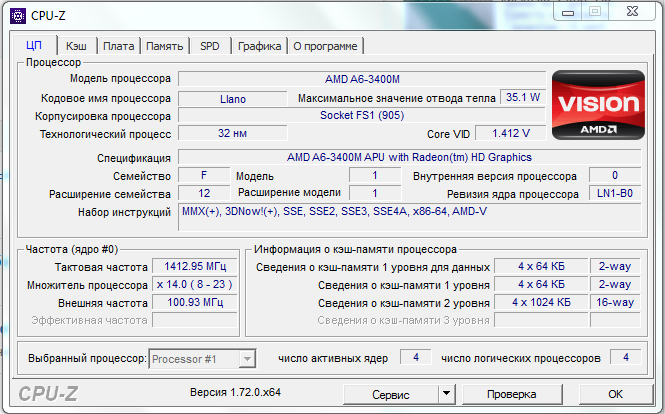Expand the Сервис button dropdown arrow
The width and height of the screenshot is (665, 414).
coord(446,394)
